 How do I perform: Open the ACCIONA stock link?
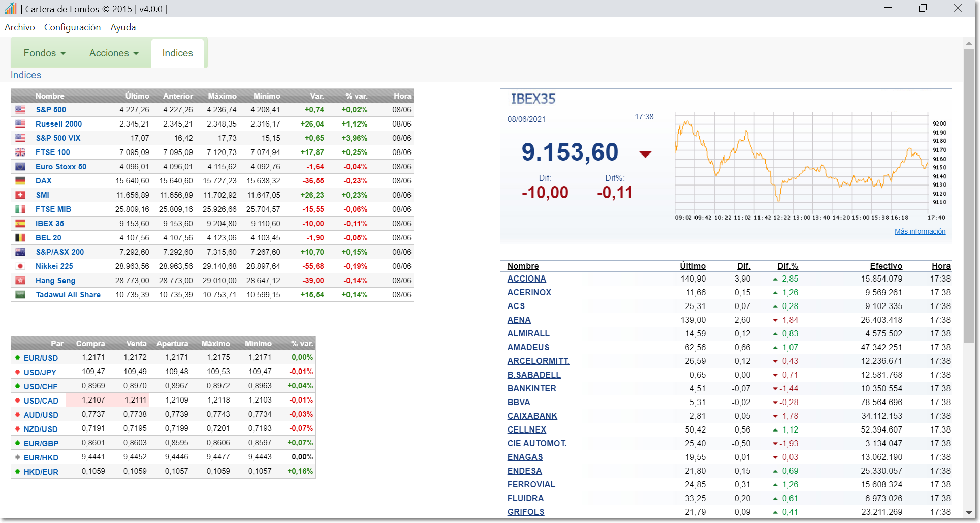[x=526, y=279]
